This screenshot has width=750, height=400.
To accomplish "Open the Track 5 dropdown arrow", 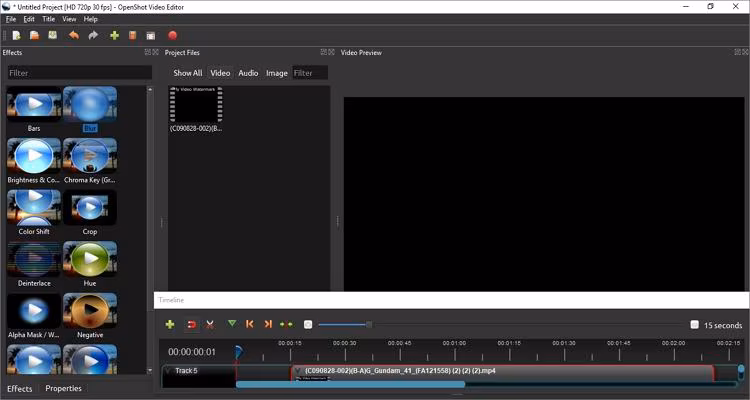I will tap(167, 370).
